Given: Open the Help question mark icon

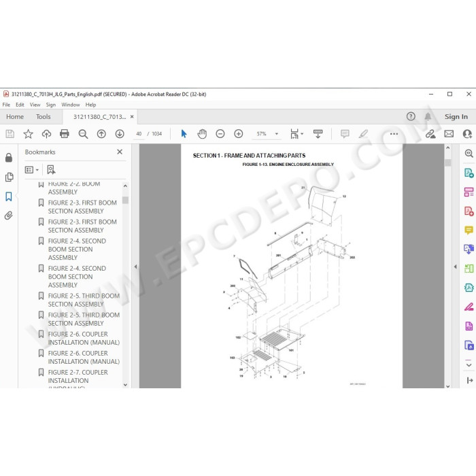Looking at the screenshot, I should click(411, 116).
